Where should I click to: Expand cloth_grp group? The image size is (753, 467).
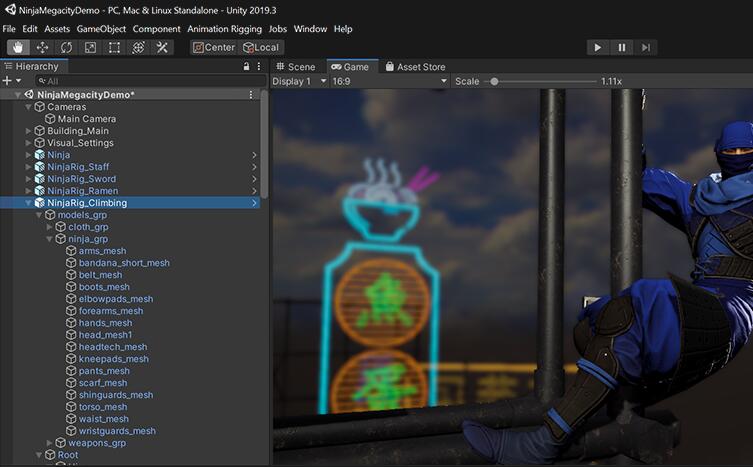(49, 227)
